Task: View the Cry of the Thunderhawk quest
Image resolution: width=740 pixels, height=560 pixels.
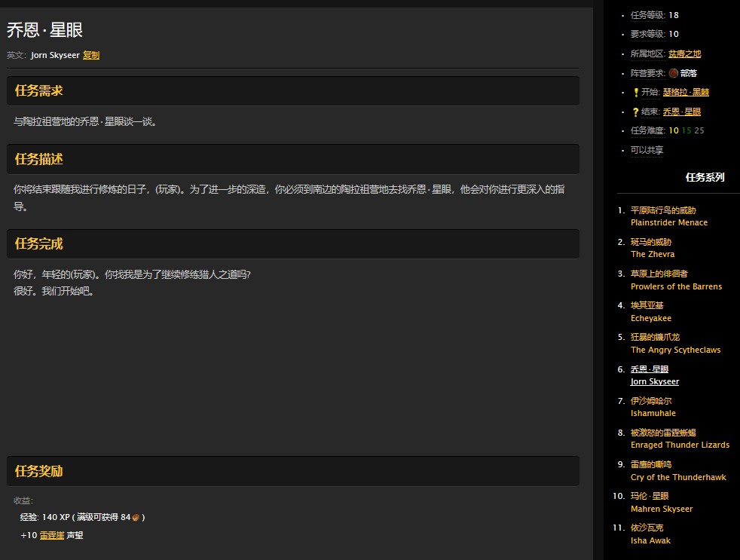Action: tap(678, 477)
